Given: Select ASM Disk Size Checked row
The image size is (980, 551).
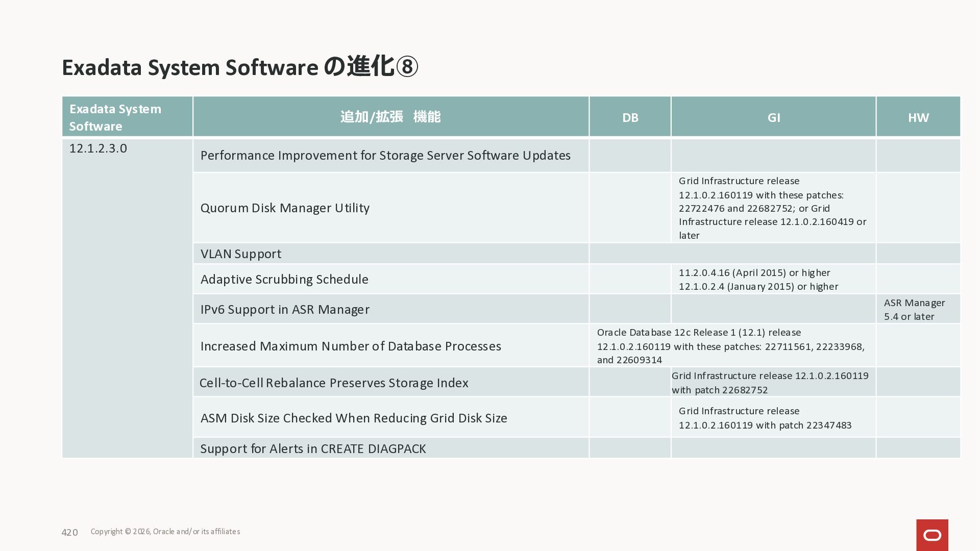Looking at the screenshot, I should tap(354, 418).
